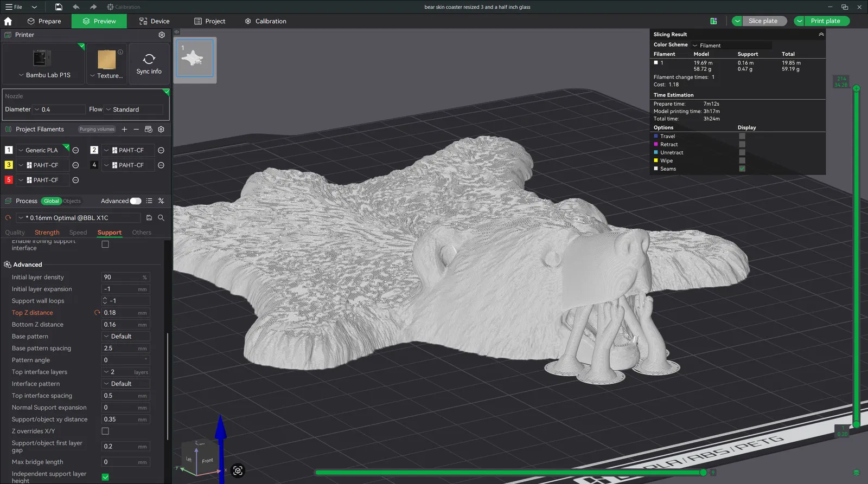Toggle the Seams display checkbox
The width and height of the screenshot is (868, 484).
pyautogui.click(x=742, y=169)
